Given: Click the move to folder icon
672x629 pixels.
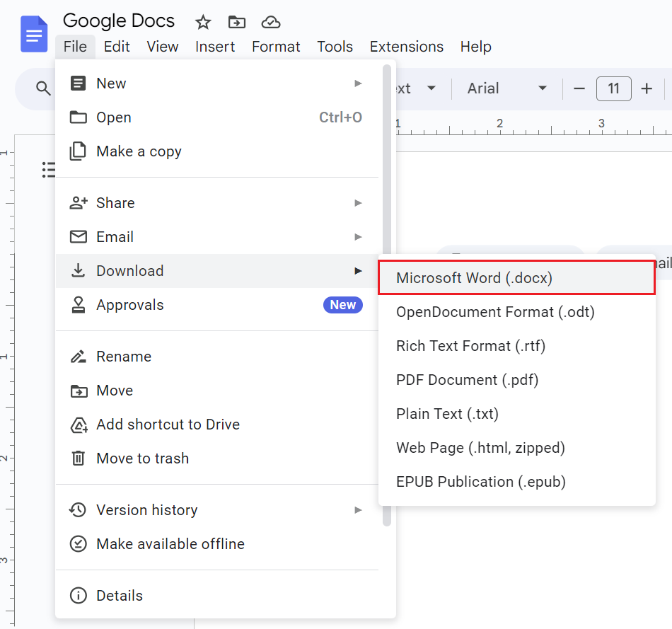Looking at the screenshot, I should pyautogui.click(x=237, y=23).
